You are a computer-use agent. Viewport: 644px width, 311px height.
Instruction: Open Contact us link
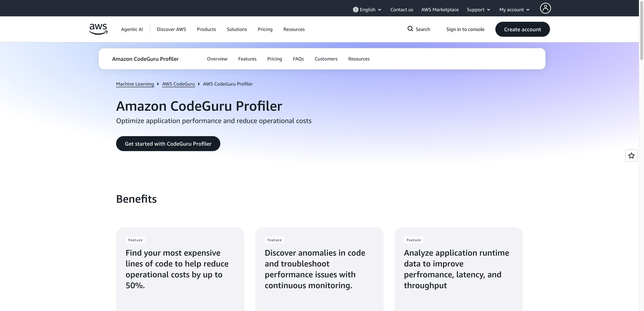402,10
